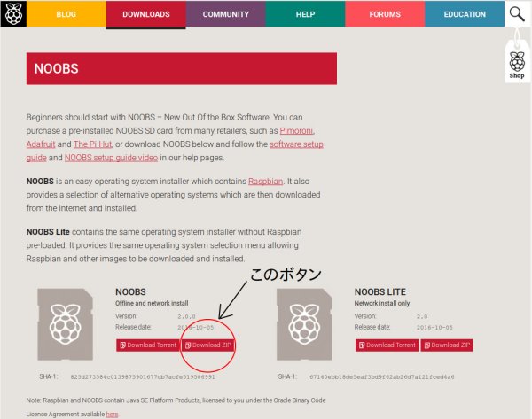This screenshot has height=419, width=532.
Task: Select the DOWNLOADS navigation tab
Action: (x=146, y=14)
